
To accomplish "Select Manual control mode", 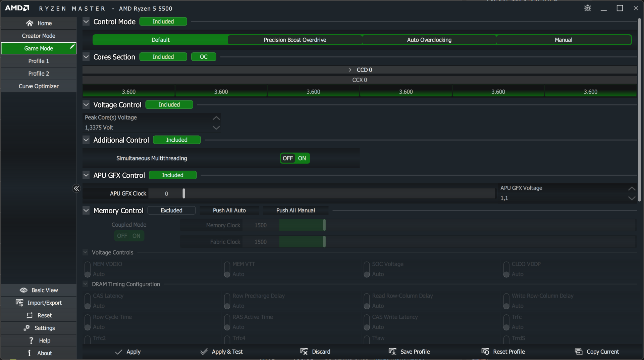I will tap(563, 40).
